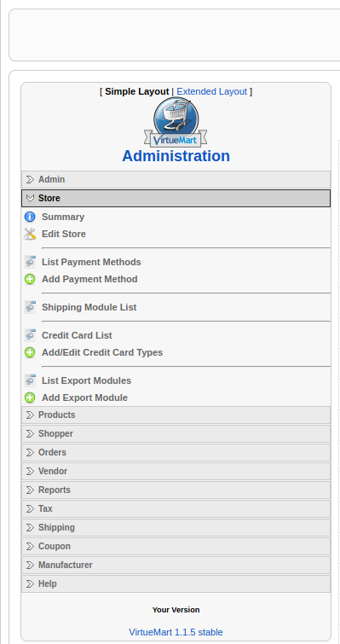Open the Reports menu section
Screen dimensions: 340x644
point(176,490)
